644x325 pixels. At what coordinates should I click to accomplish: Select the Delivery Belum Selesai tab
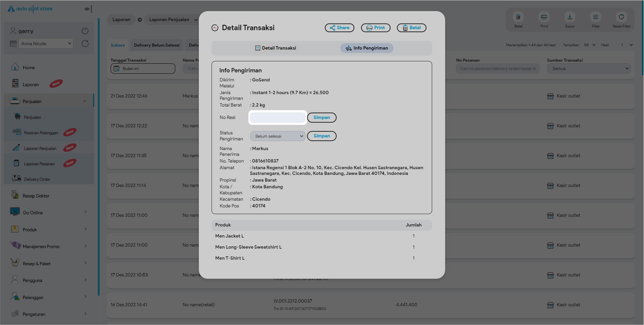[x=157, y=45]
